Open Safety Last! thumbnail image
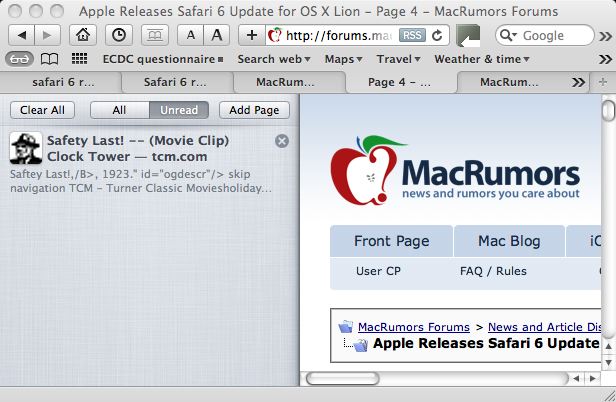 click(x=26, y=148)
